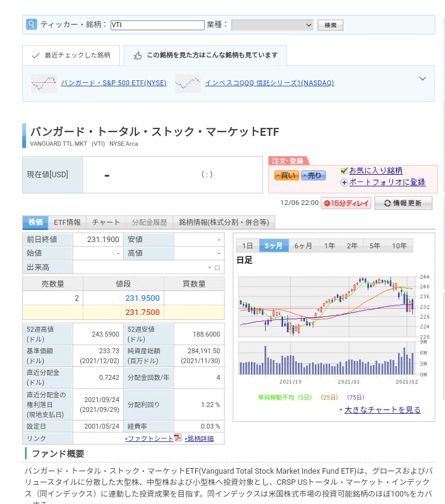
Task: Click the 15分ディレイ badge
Action: coord(346,203)
